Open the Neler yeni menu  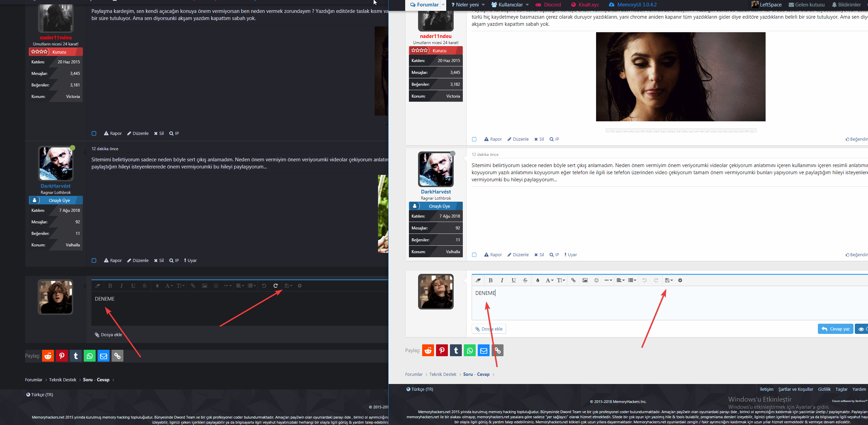click(465, 5)
